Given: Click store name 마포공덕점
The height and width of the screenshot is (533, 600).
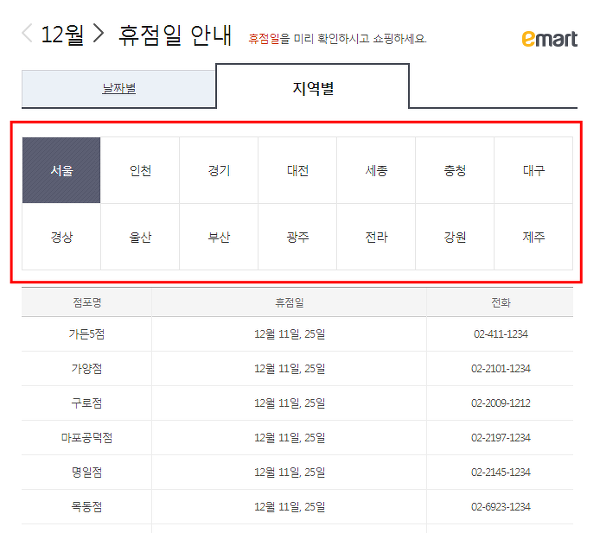Looking at the screenshot, I should [x=87, y=437].
